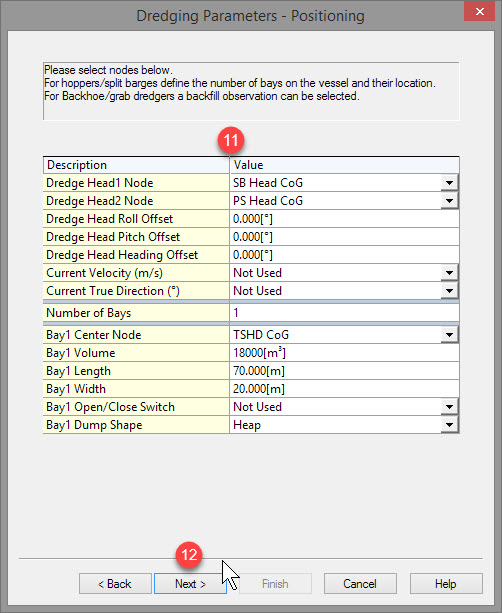This screenshot has height=613, width=502.
Task: Click the 'Please select nodes below' instruction text
Action: (x=108, y=70)
